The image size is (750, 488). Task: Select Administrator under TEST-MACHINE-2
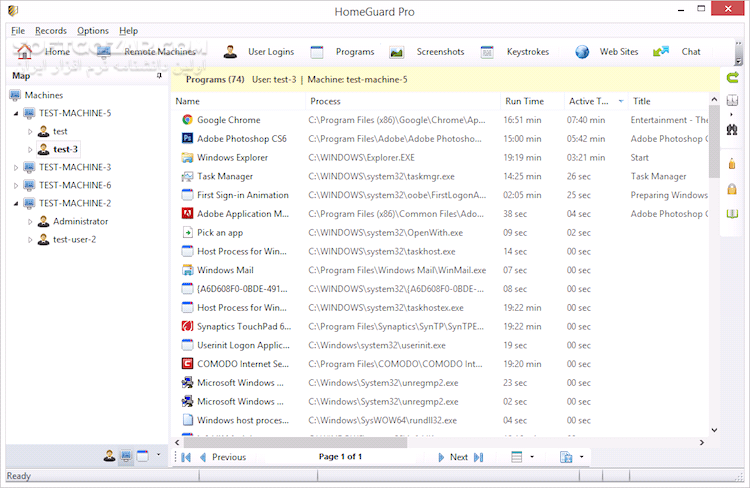[73, 222]
